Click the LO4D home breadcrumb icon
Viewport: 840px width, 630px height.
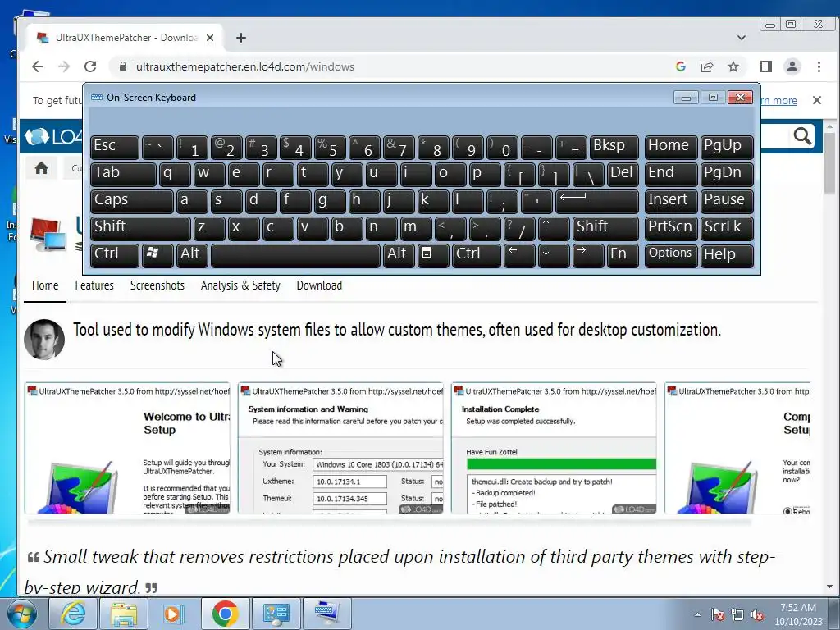(41, 168)
